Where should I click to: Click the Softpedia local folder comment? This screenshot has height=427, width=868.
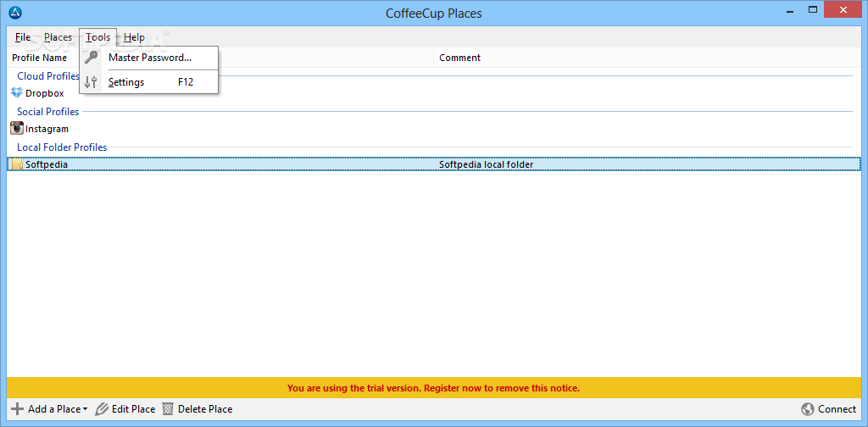coord(486,164)
